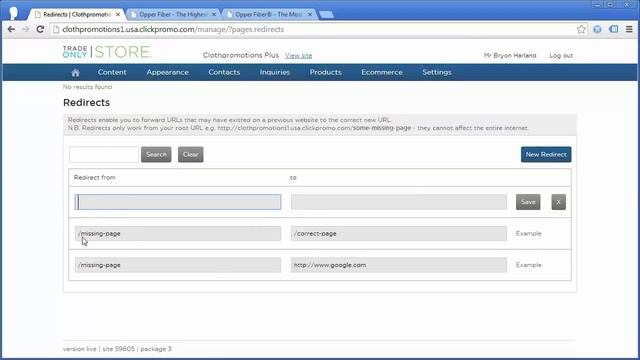
Task: Click the Trade Only Store logo
Action: [x=107, y=52]
